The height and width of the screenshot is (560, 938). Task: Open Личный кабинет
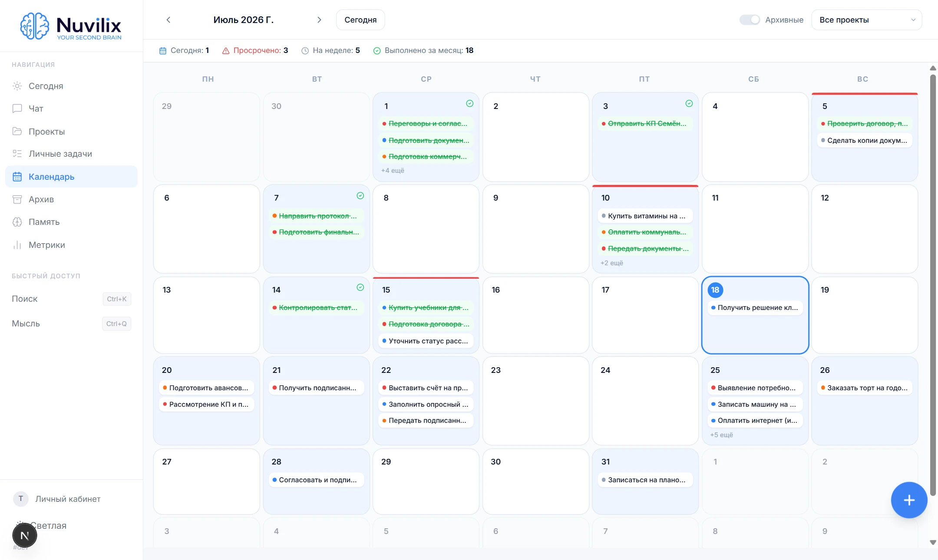[68, 499]
